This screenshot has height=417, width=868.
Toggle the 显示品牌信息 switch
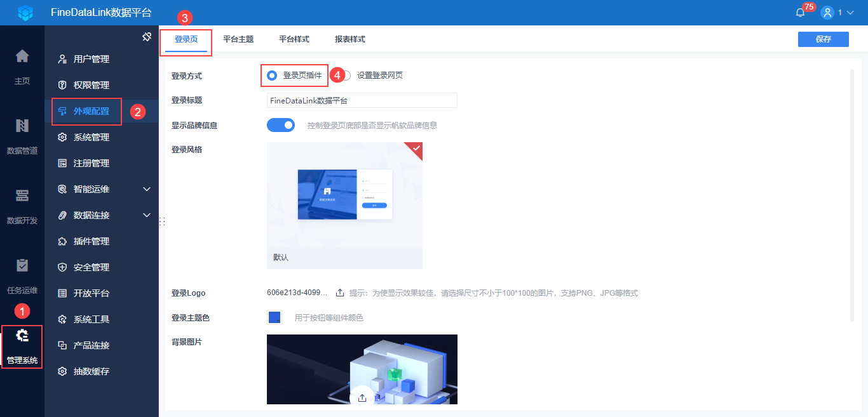coord(281,125)
